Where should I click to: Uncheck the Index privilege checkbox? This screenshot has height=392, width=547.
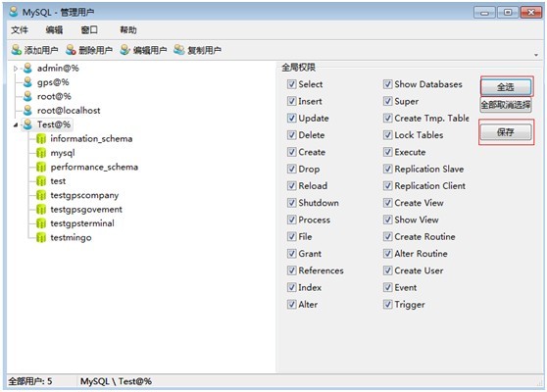[x=292, y=287]
